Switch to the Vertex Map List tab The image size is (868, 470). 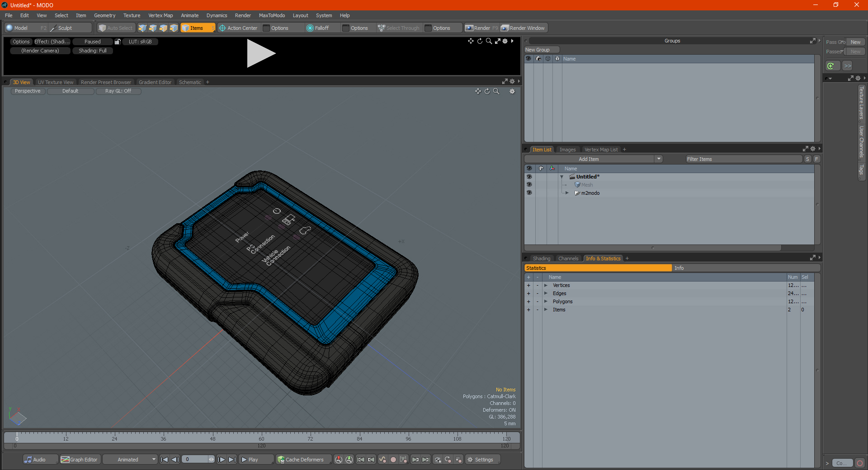601,150
